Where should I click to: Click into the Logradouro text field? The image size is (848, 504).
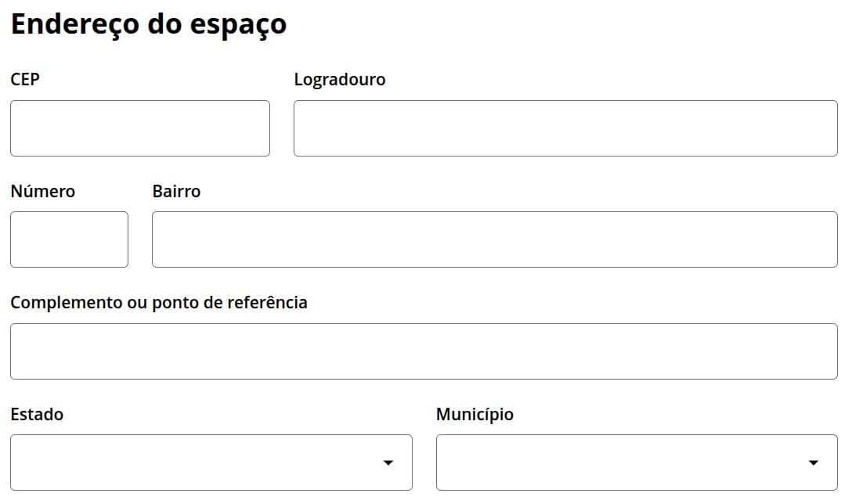(x=565, y=128)
